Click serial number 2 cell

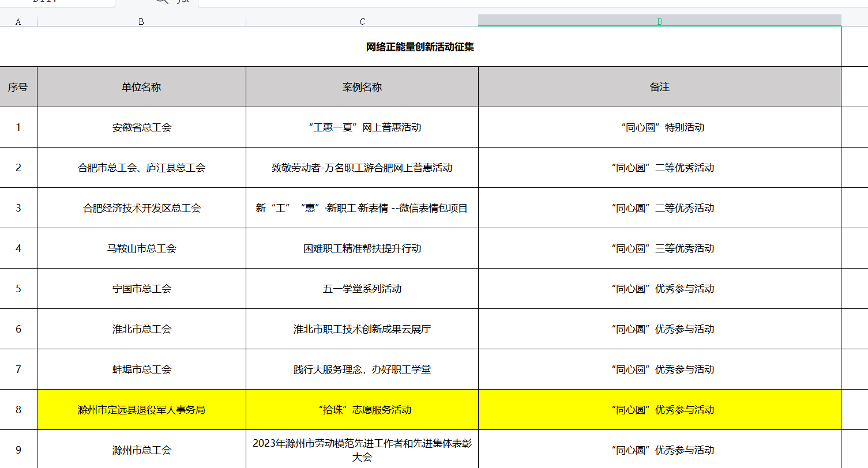[x=18, y=168]
